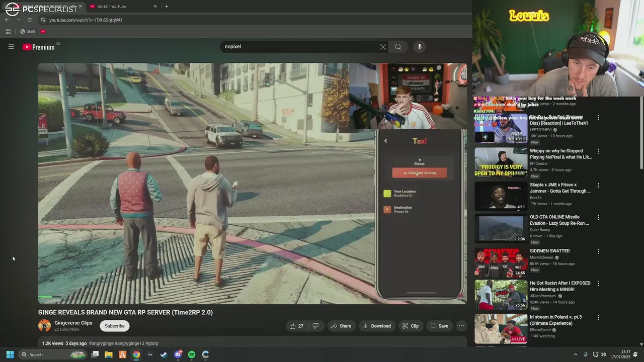The image size is (644, 362).
Task: Open the volume speaker tray icon
Action: point(603,354)
